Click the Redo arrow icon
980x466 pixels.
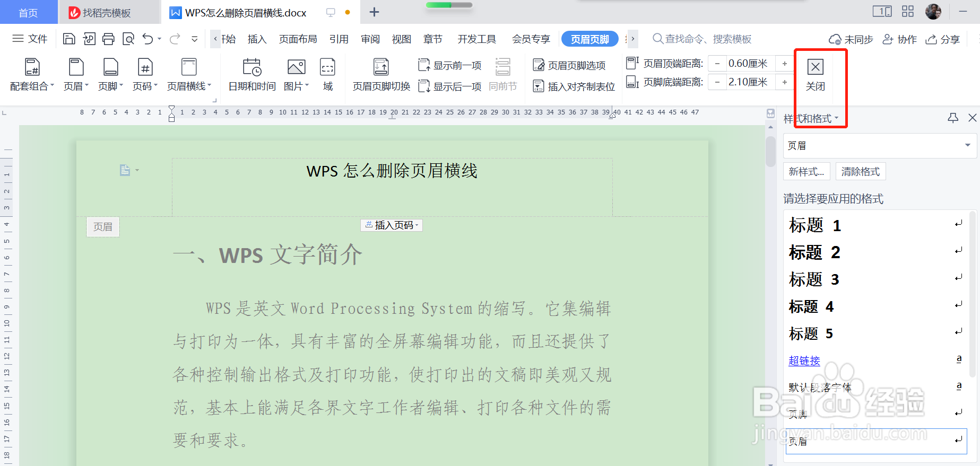pos(175,39)
